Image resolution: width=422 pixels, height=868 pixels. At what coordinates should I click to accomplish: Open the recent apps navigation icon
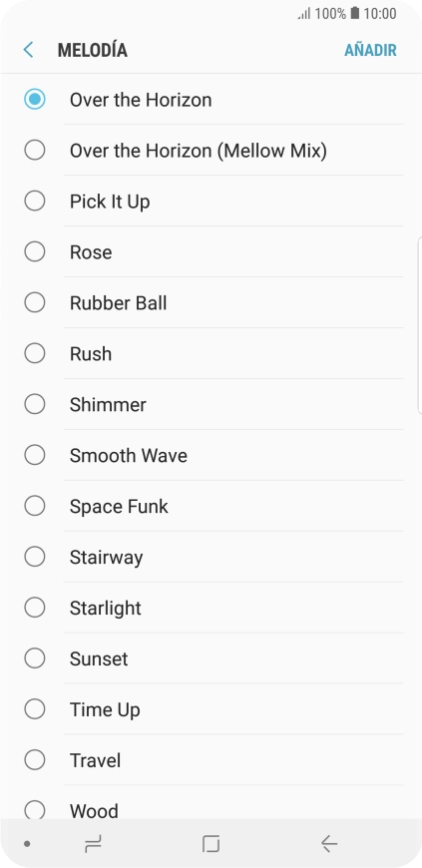[93, 844]
